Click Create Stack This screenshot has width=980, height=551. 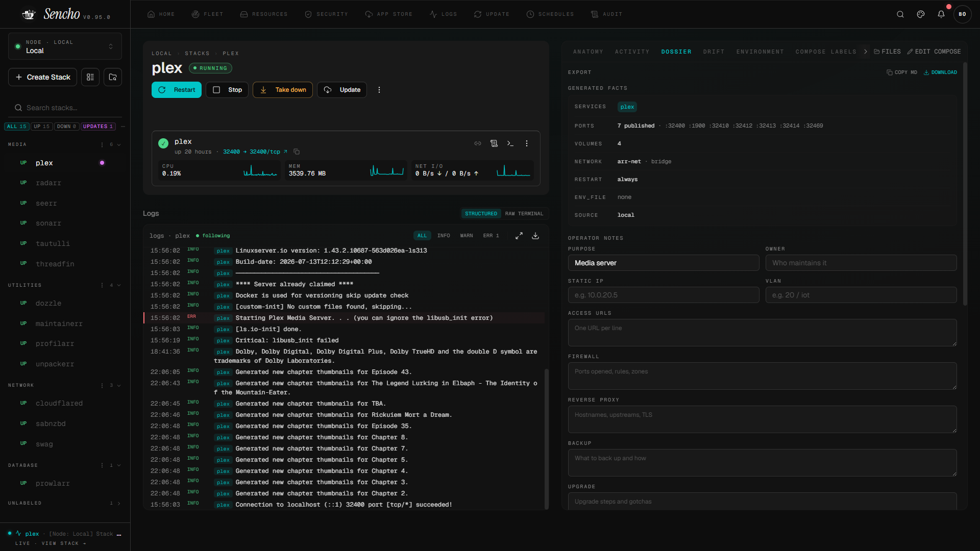point(42,77)
